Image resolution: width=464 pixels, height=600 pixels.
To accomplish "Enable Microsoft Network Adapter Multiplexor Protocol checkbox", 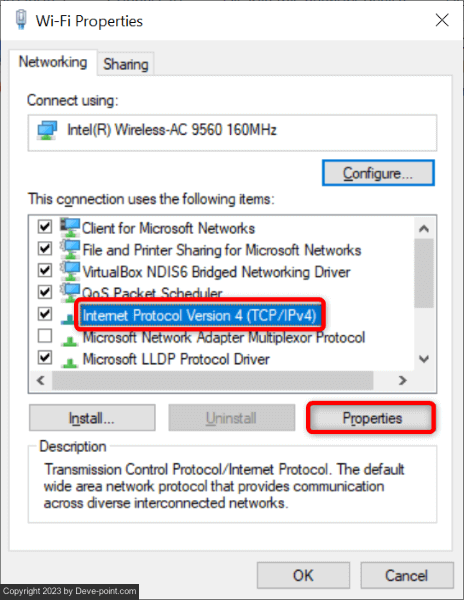I will point(45,336).
